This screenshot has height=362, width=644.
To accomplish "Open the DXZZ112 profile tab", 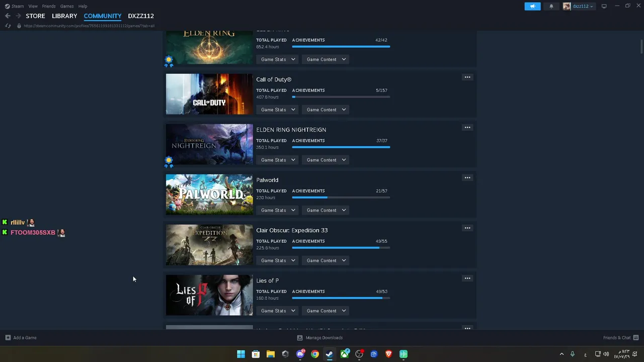I will (141, 16).
